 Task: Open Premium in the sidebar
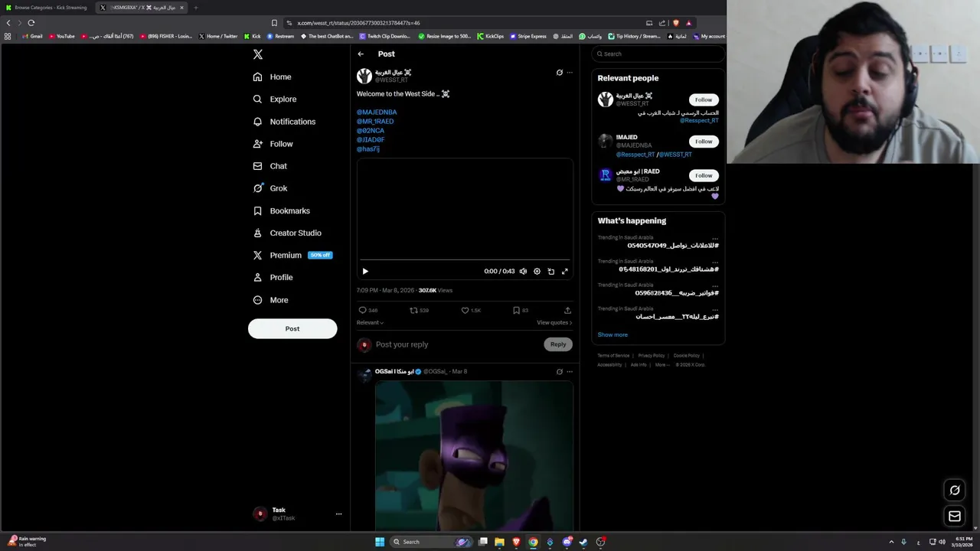pyautogui.click(x=292, y=255)
